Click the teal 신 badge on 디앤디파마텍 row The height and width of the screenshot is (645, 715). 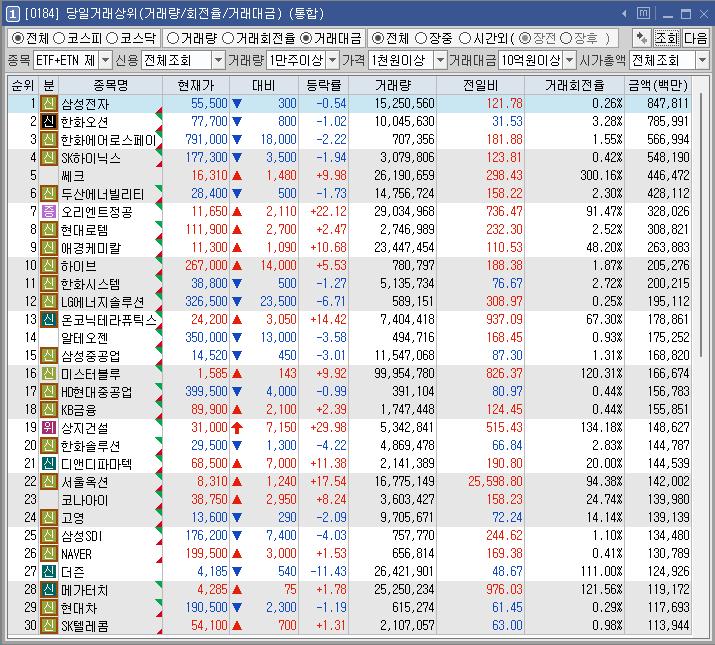(48, 463)
